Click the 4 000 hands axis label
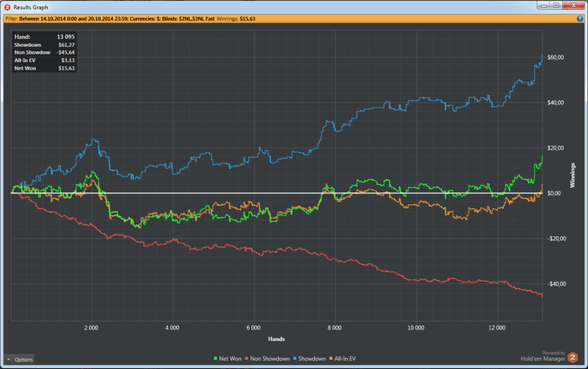The height and width of the screenshot is (369, 588). pos(172,328)
